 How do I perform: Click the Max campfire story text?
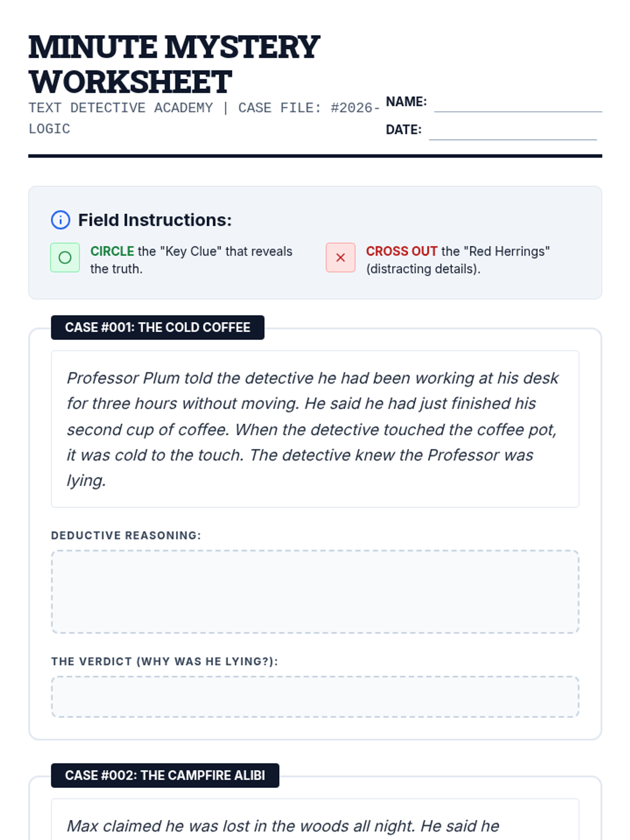pos(282,826)
